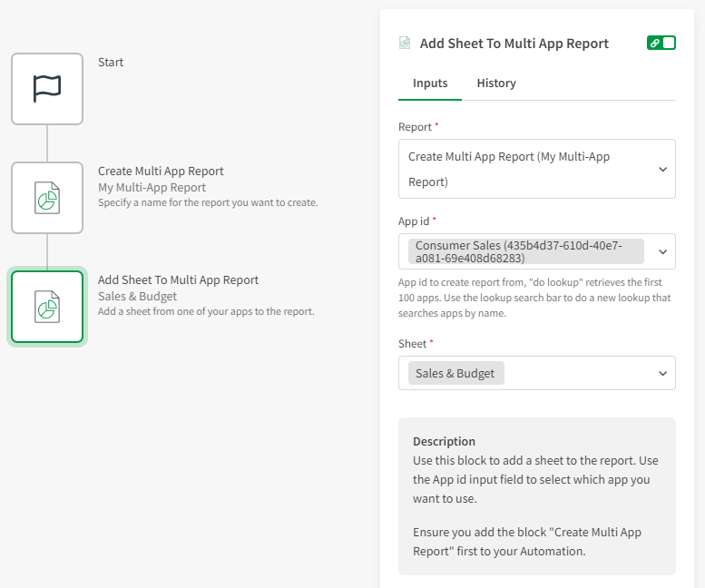The image size is (705, 588).
Task: Open the App id dropdown field
Action: pos(537,251)
